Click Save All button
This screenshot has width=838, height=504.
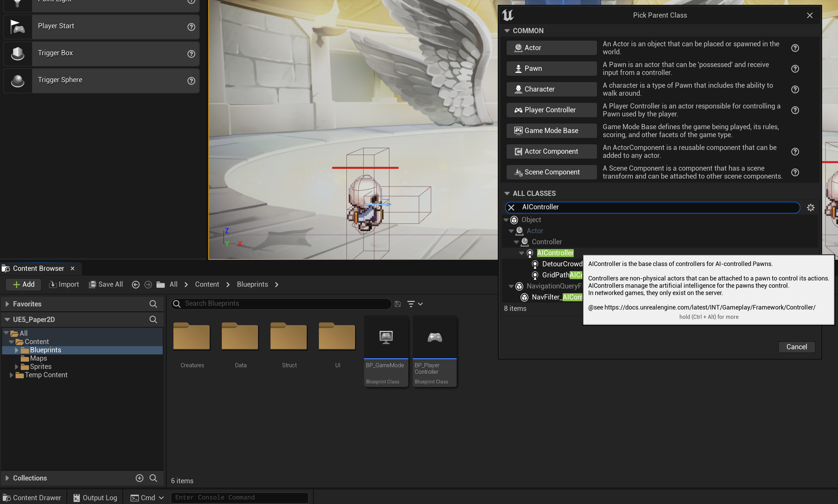click(106, 285)
